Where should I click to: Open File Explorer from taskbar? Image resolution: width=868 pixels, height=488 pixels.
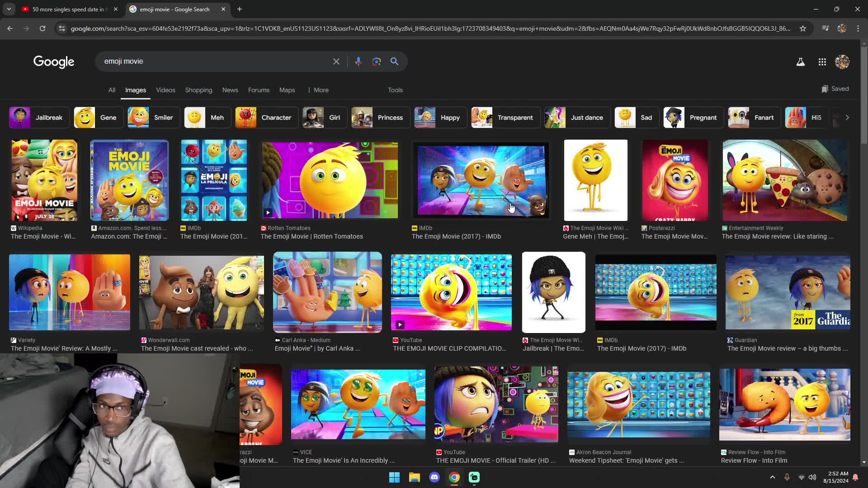(x=414, y=477)
